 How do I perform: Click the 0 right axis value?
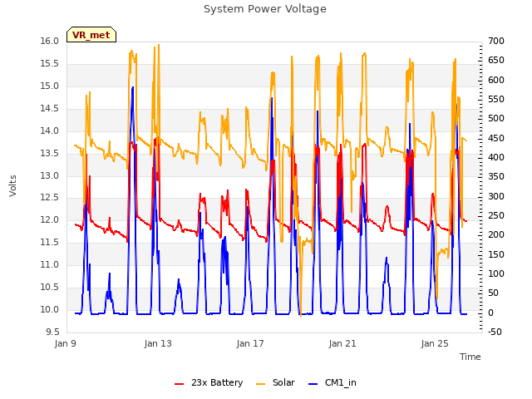pyautogui.click(x=490, y=313)
